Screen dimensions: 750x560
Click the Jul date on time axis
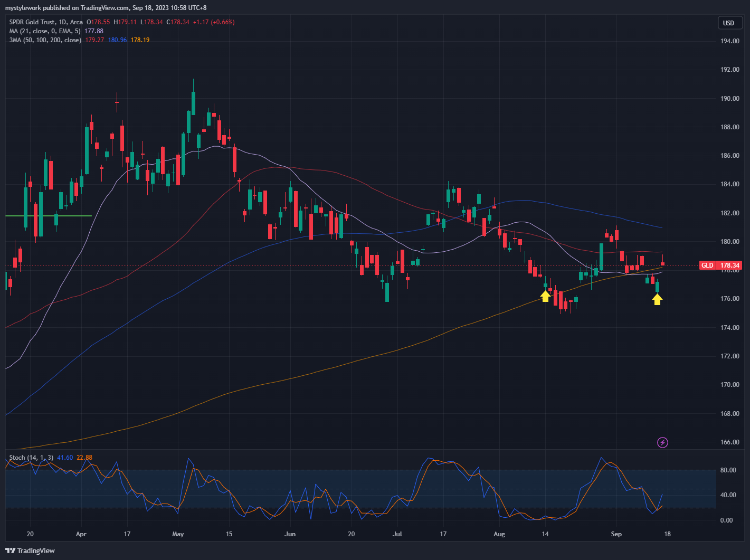click(x=397, y=534)
